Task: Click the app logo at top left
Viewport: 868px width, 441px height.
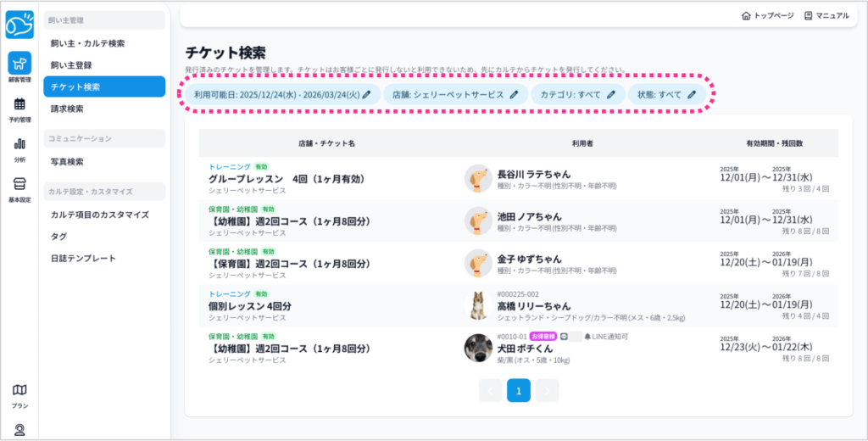Action: pyautogui.click(x=19, y=25)
